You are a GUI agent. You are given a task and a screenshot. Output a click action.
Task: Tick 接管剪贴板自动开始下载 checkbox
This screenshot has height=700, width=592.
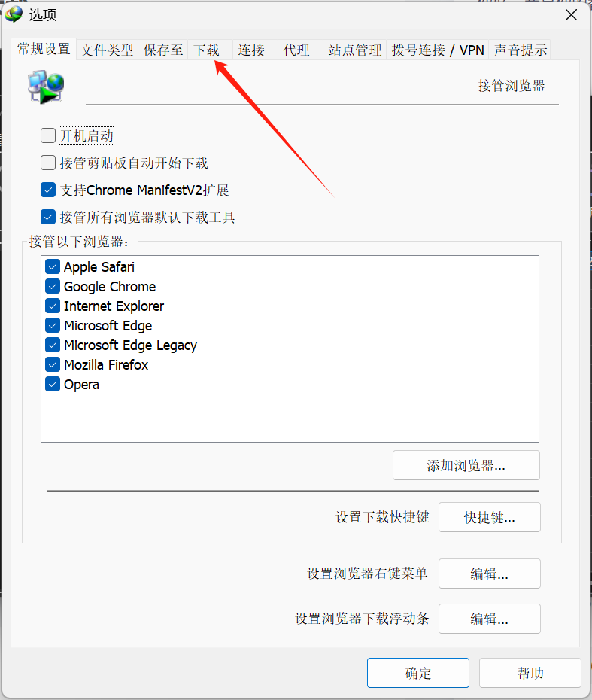47,163
